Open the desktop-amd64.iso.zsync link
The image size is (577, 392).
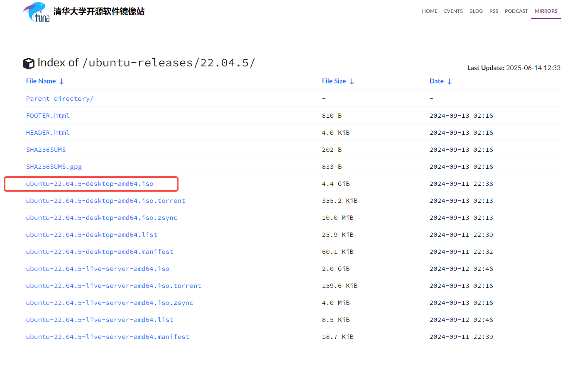(x=102, y=218)
